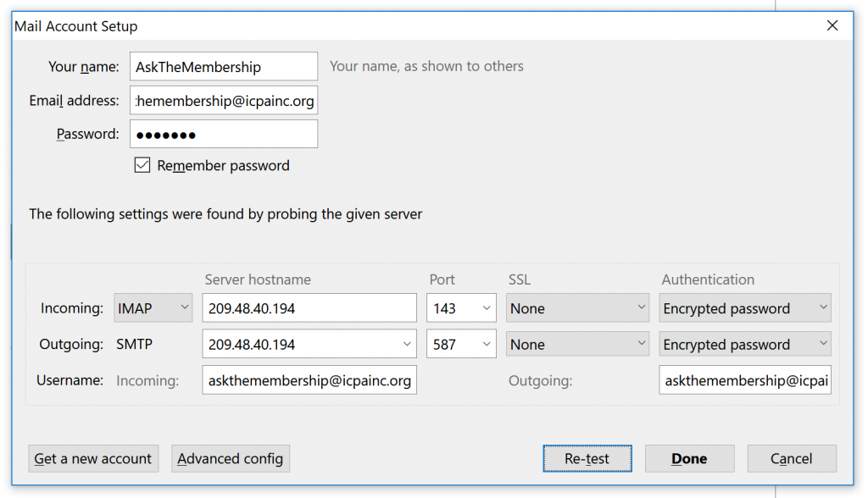Open the Advanced config settings
The width and height of the screenshot is (868, 498).
coord(231,458)
